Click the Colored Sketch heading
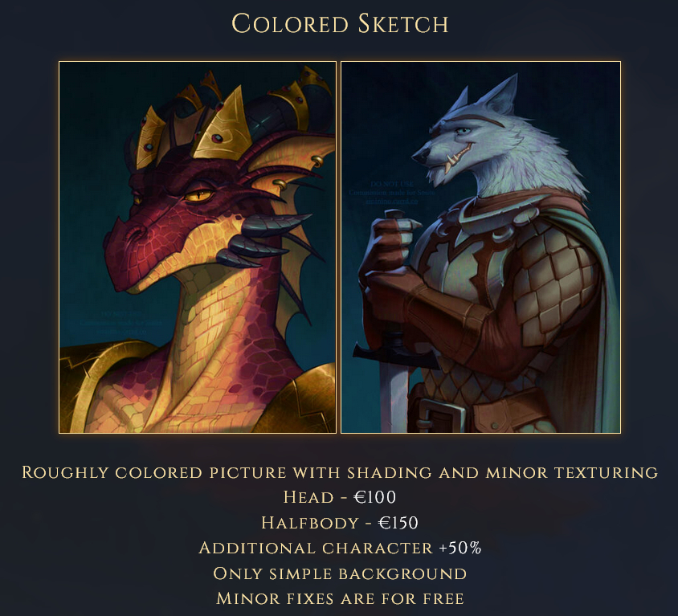678x616 pixels. (340, 24)
